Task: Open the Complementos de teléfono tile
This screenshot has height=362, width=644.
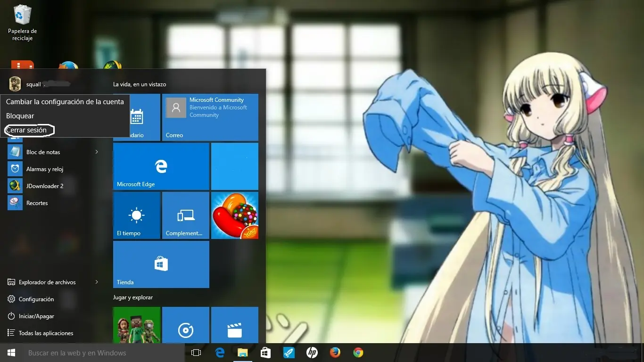Action: 186,215
